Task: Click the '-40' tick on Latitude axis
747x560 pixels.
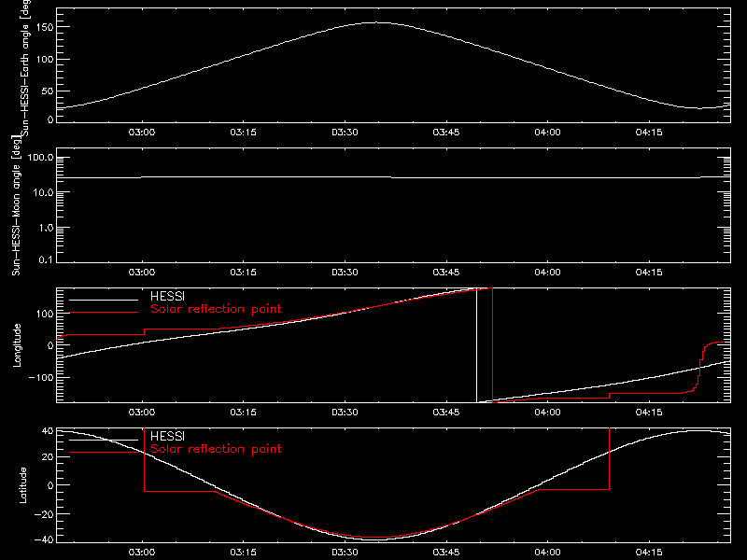Action: 44,540
